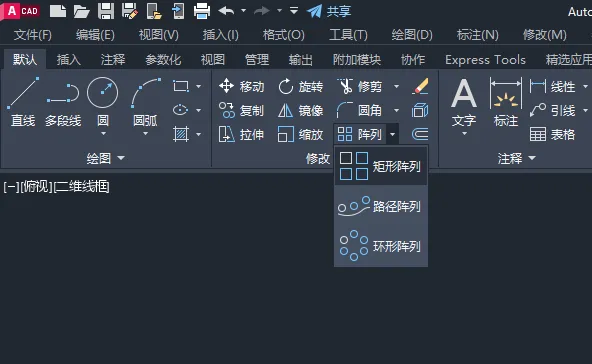Viewport: 592px width, 364px height.
Task: Click the 复制 copy tool
Action: pos(242,110)
